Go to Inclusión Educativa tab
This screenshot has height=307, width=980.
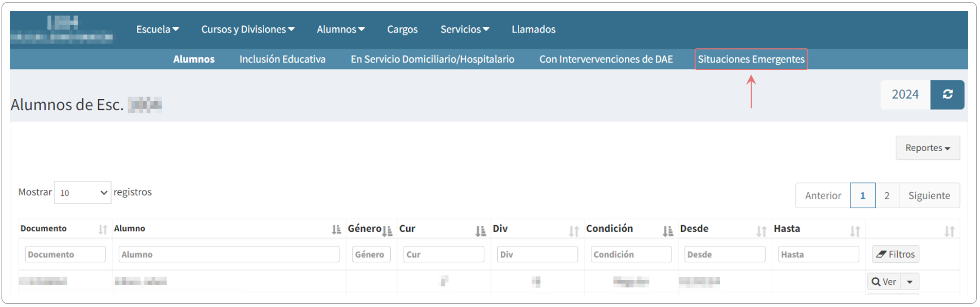282,59
